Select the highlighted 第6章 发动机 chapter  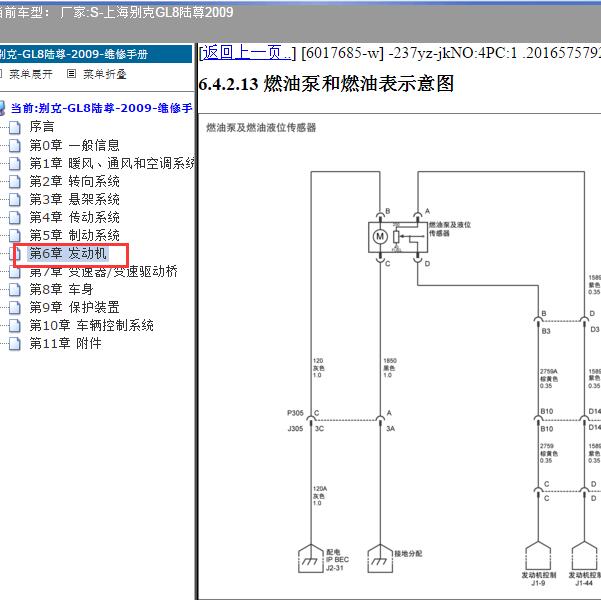click(68, 253)
